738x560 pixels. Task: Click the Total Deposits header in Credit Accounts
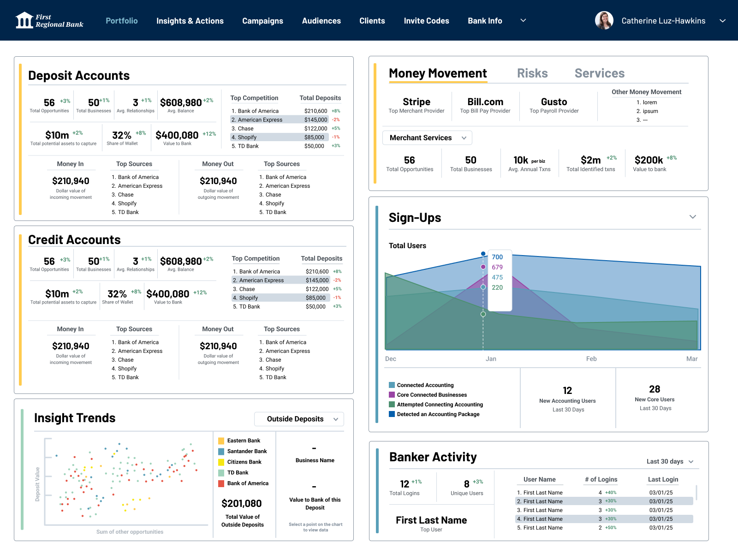(321, 258)
